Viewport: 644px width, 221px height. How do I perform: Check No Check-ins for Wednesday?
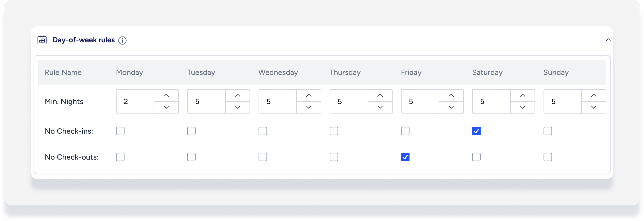point(263,131)
